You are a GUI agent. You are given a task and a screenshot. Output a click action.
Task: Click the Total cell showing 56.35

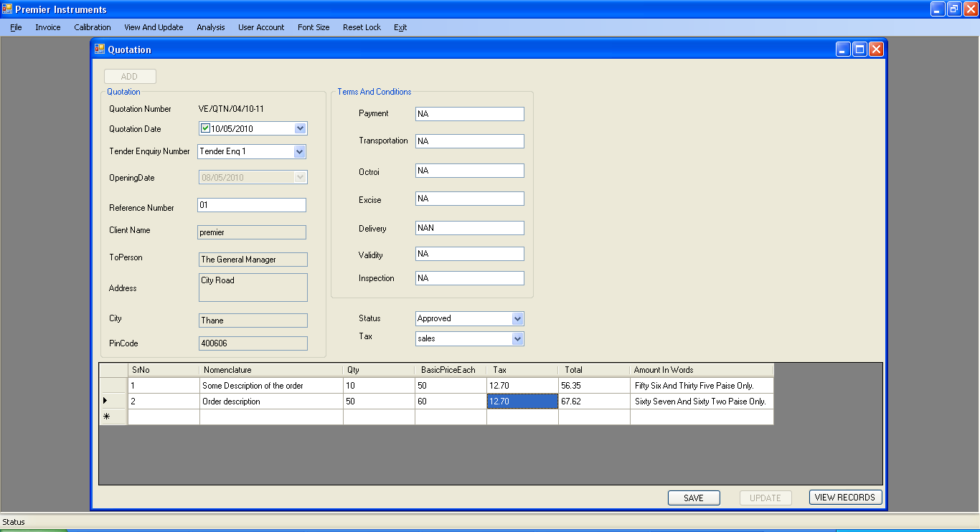click(594, 386)
